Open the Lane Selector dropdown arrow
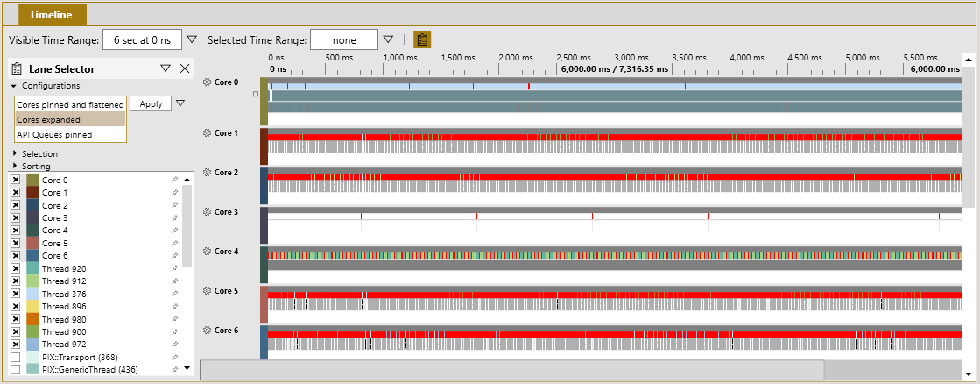This screenshot has height=384, width=980. [165, 68]
